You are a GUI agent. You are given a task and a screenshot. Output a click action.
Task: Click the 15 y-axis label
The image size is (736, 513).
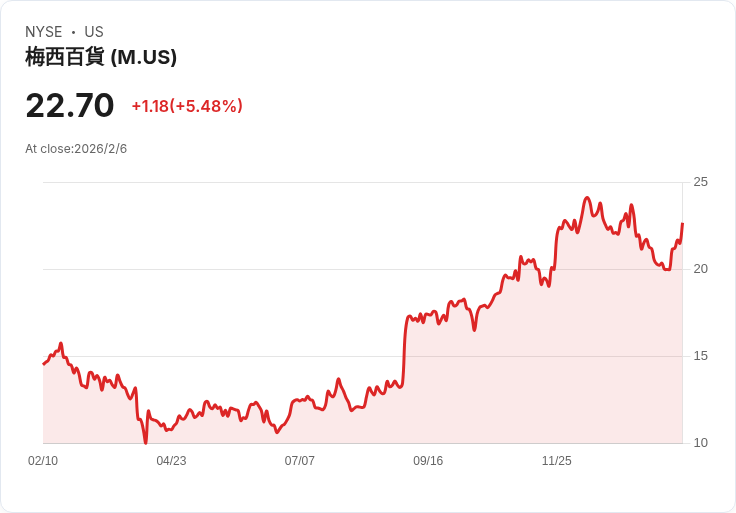point(700,356)
